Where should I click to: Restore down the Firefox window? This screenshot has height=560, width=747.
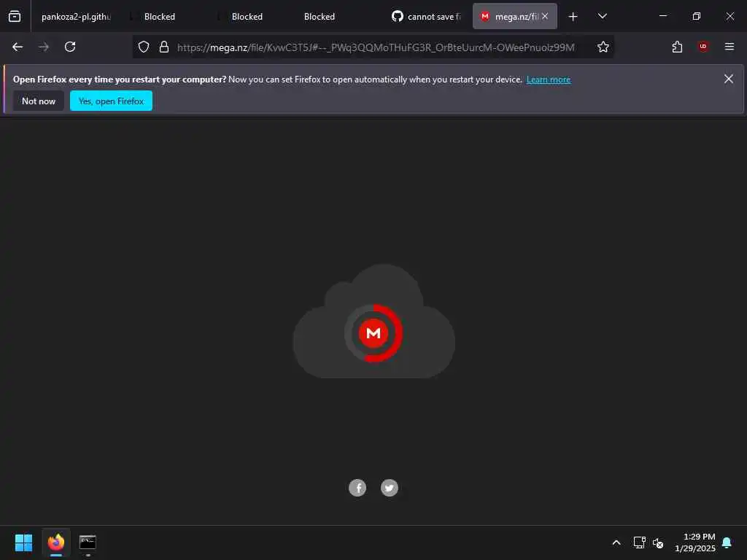[697, 16]
